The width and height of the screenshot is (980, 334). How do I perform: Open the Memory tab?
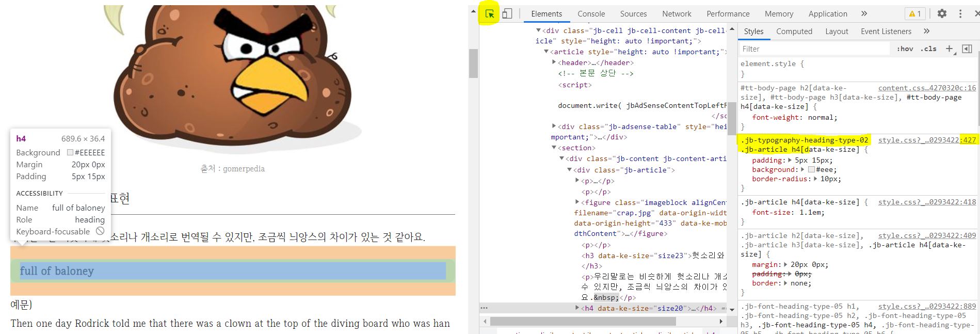(779, 14)
